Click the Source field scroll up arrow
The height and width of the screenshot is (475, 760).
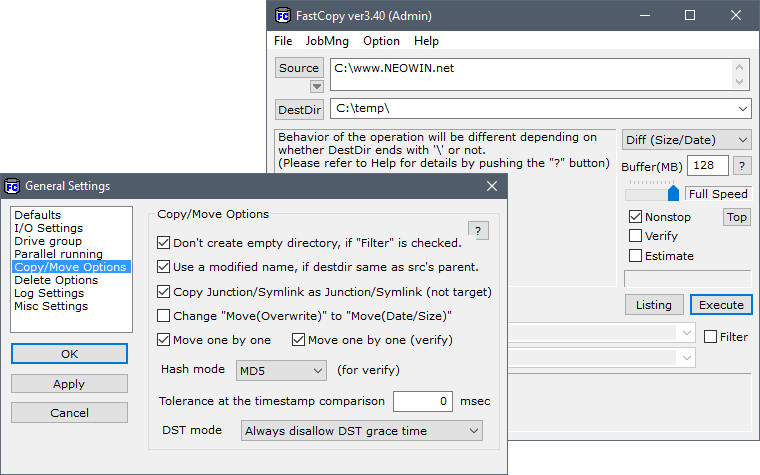coord(739,67)
